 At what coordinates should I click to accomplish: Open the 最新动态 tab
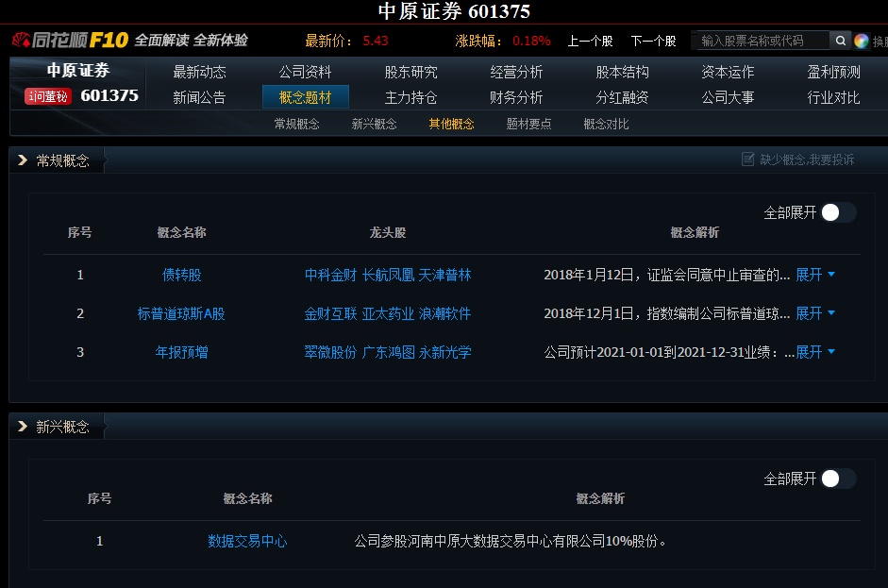click(x=199, y=72)
